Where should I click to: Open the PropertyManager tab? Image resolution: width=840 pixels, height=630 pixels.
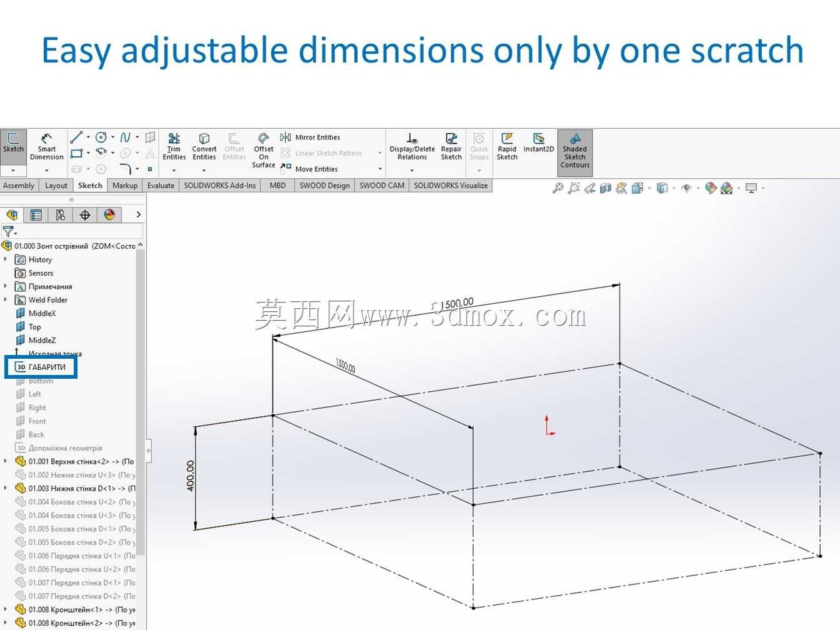click(x=36, y=215)
